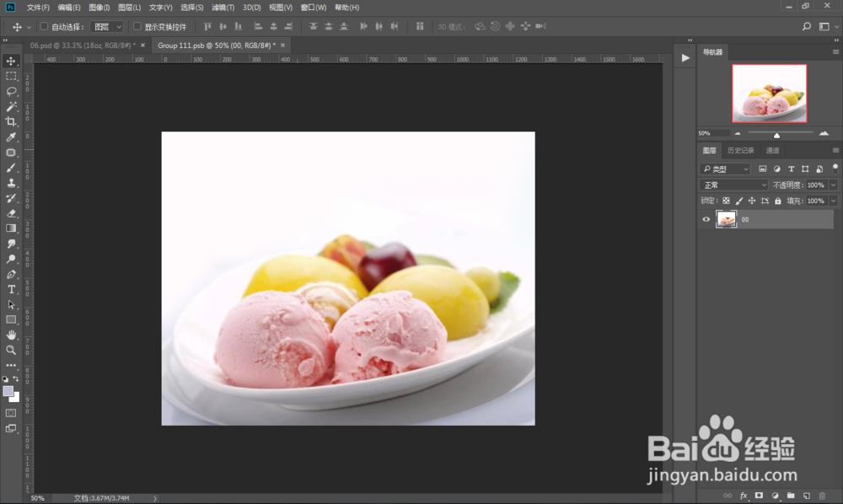Select the Path Selection tool
Viewport: 843px width, 504px height.
pos(11,304)
